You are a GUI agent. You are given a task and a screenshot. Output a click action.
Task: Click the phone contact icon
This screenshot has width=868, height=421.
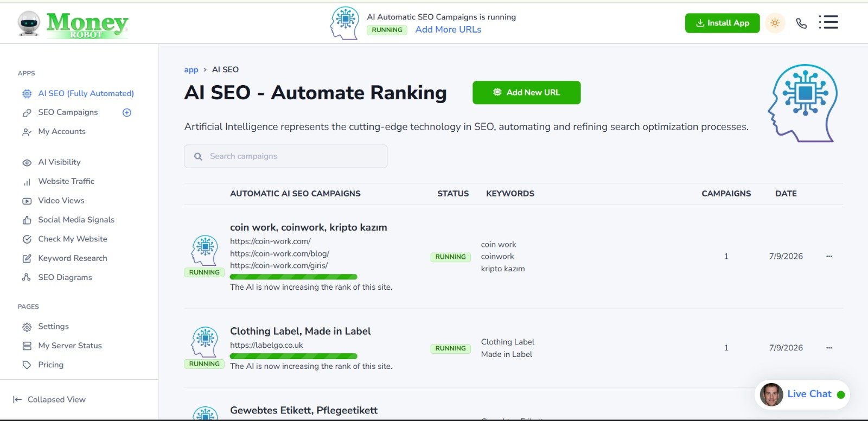[801, 23]
